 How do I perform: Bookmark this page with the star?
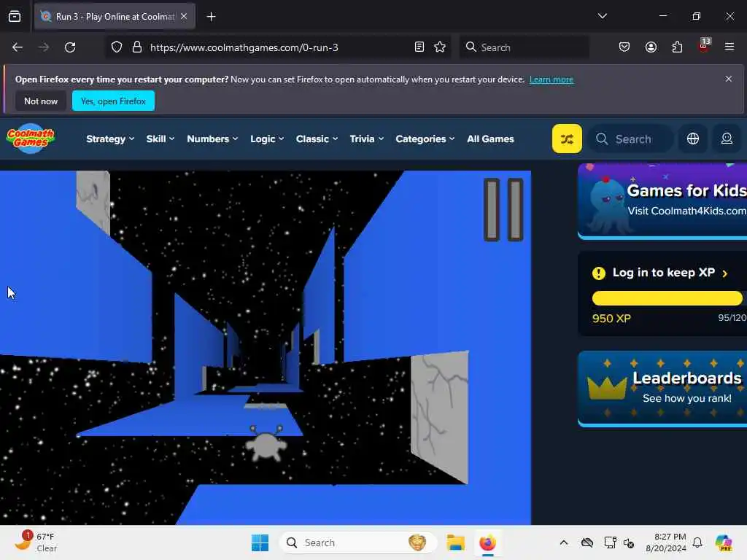[x=440, y=47]
